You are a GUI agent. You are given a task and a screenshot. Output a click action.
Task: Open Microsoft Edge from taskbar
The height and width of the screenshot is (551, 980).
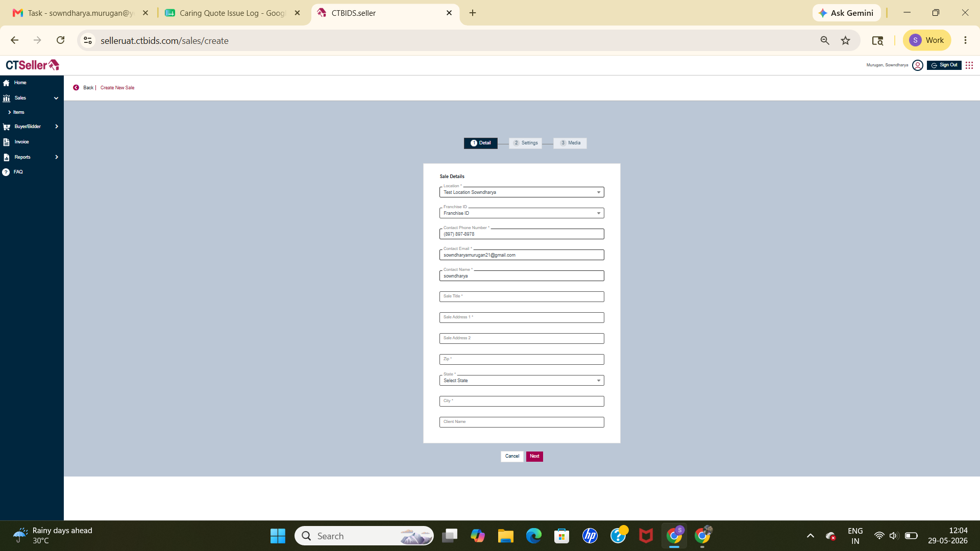click(x=534, y=536)
